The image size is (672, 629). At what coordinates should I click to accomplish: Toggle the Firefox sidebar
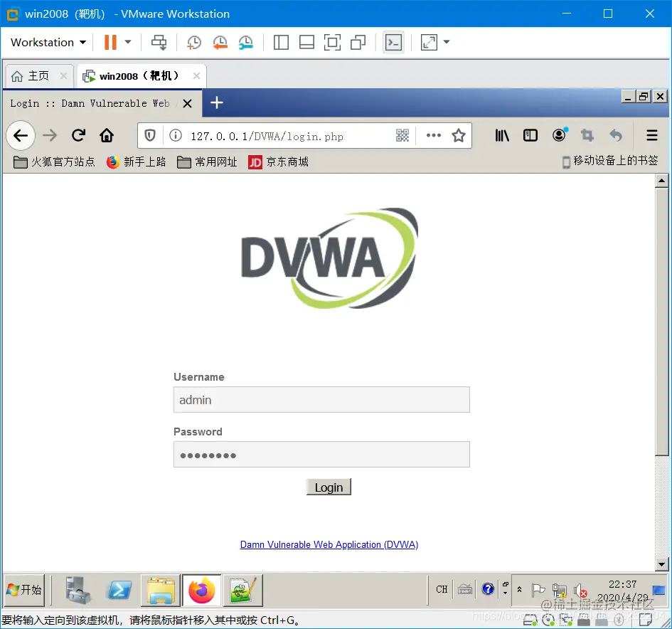point(530,135)
